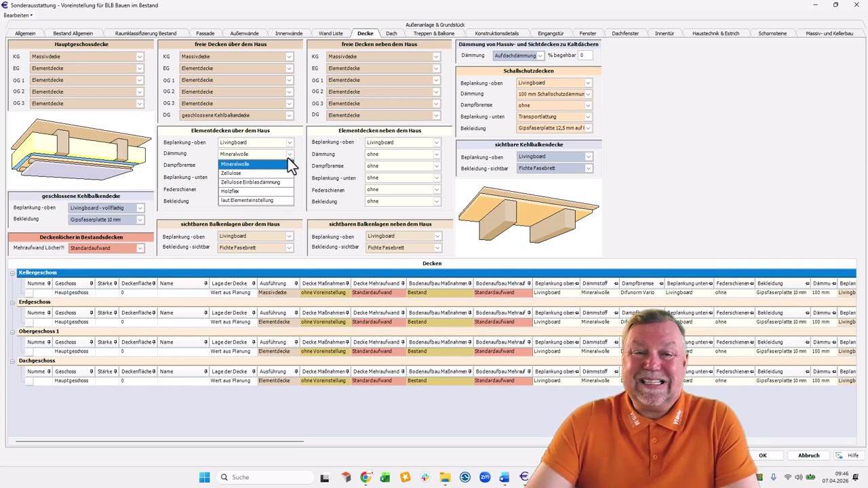Select Zellulose Einblasdämmung from the Dämmung list

250,182
